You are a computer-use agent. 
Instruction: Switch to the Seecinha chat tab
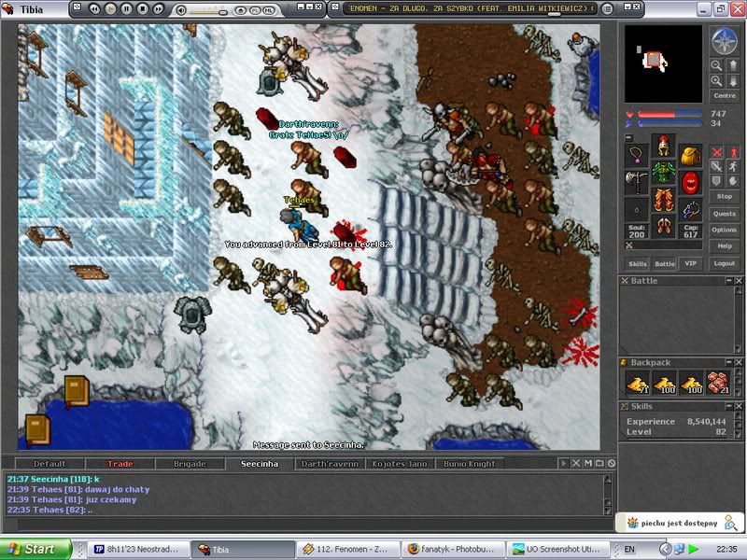coord(260,464)
